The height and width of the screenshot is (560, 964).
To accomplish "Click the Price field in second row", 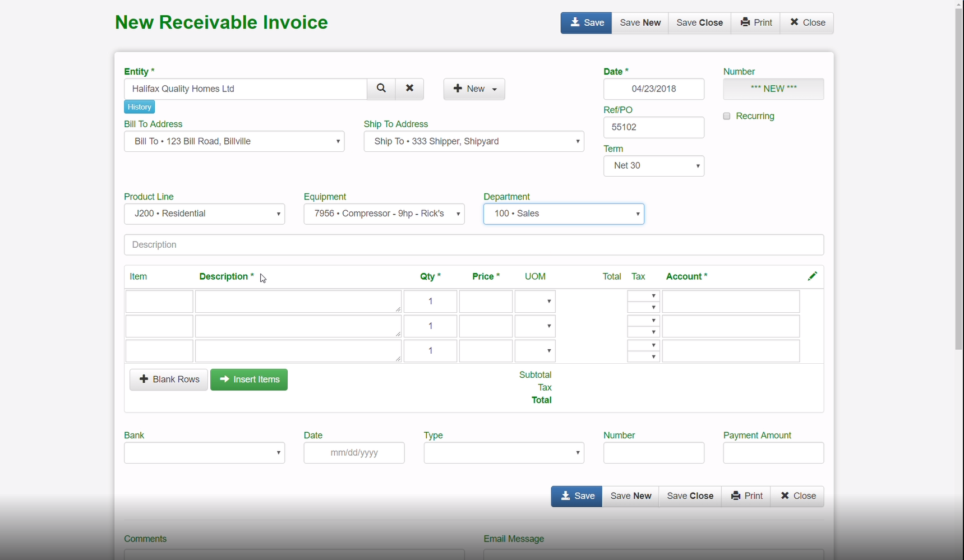I will click(486, 326).
